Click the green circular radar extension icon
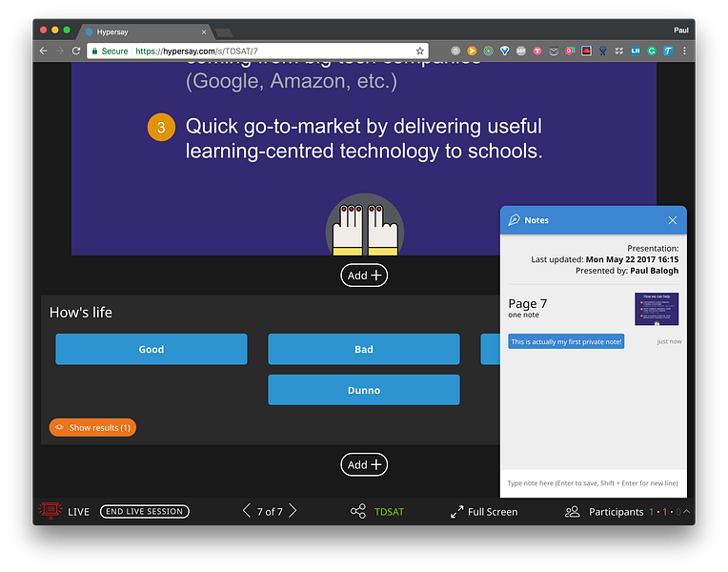Viewport: 728px width, 572px height. point(489,51)
